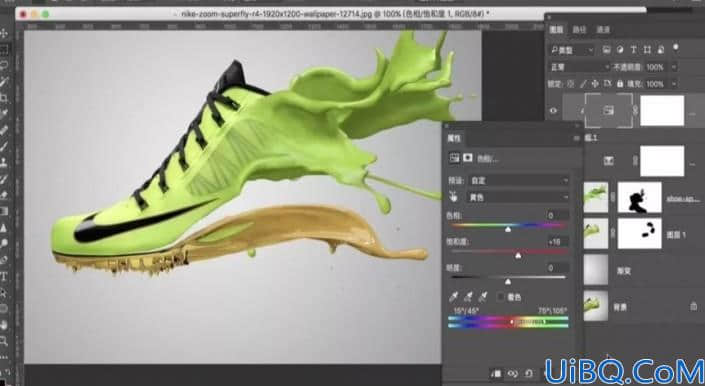Open Properties panel flyout menu
The image size is (705, 386).
576,138
